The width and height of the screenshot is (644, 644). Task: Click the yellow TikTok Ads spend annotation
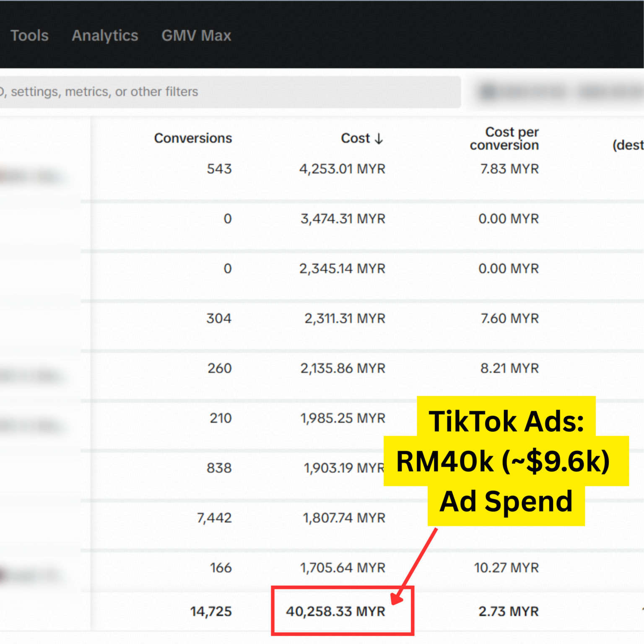pyautogui.click(x=506, y=461)
